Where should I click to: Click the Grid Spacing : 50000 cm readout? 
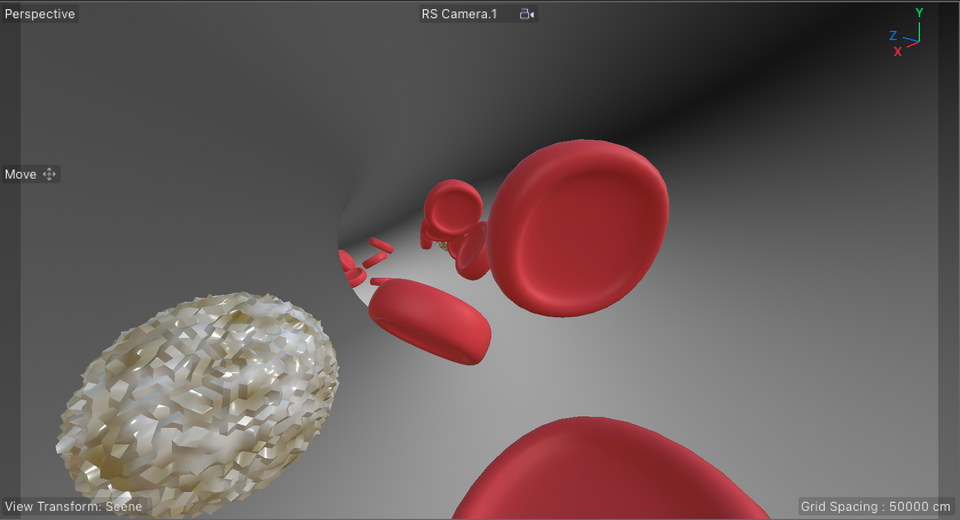(876, 507)
